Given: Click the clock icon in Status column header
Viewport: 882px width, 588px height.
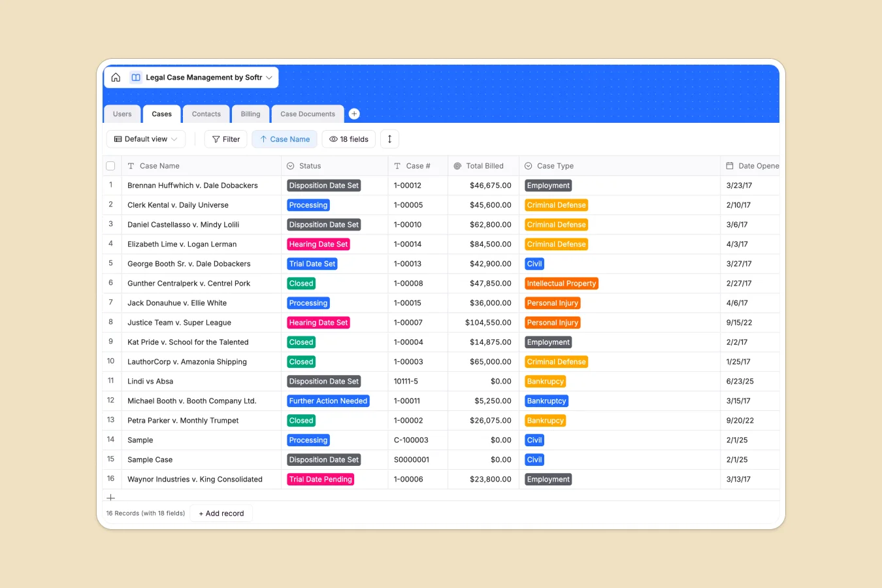Looking at the screenshot, I should [290, 165].
